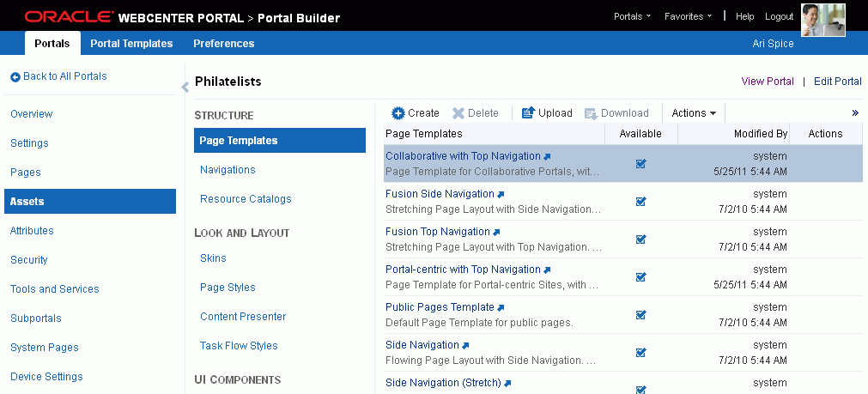Click the Logout link

tap(779, 16)
